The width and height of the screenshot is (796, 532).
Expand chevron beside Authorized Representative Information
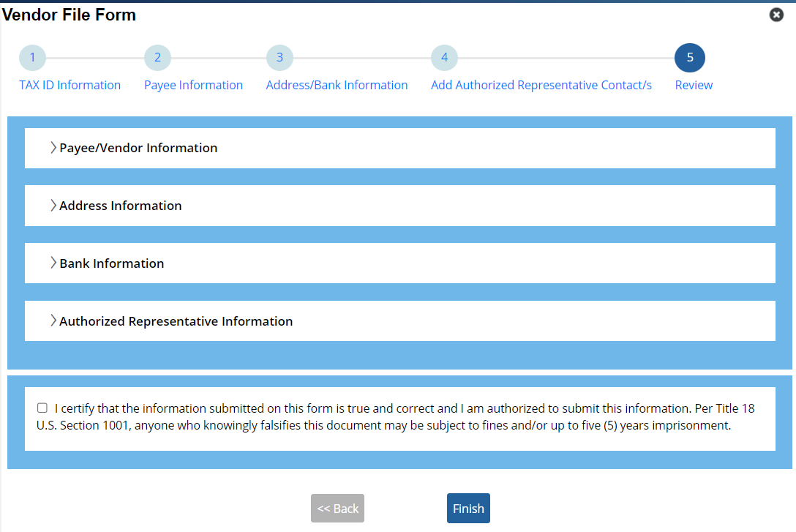53,321
